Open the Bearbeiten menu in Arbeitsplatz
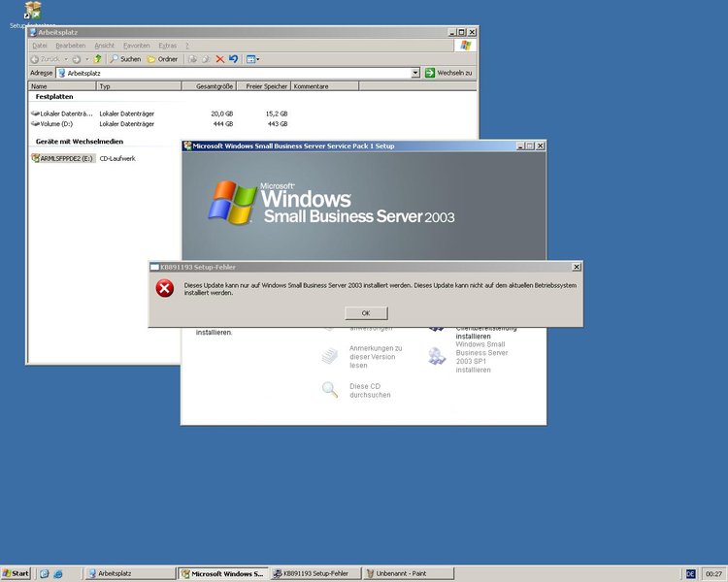The image size is (728, 582). [71, 46]
